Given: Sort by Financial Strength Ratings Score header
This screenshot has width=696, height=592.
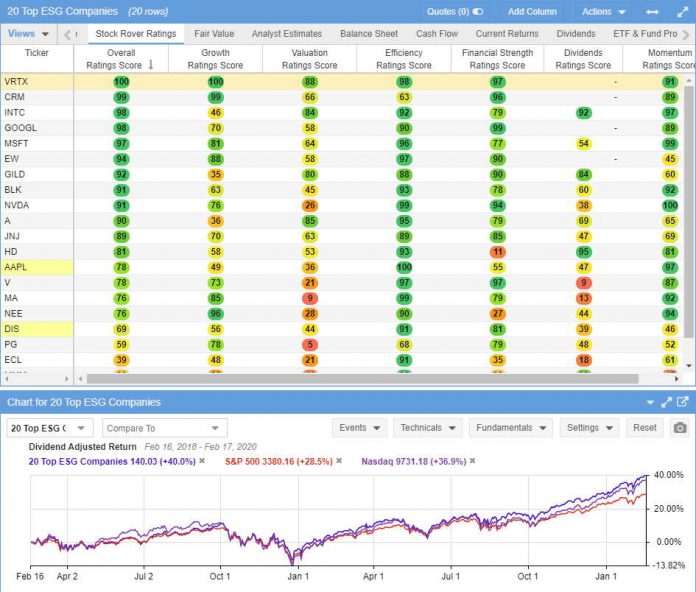Looking at the screenshot, I should (497, 59).
